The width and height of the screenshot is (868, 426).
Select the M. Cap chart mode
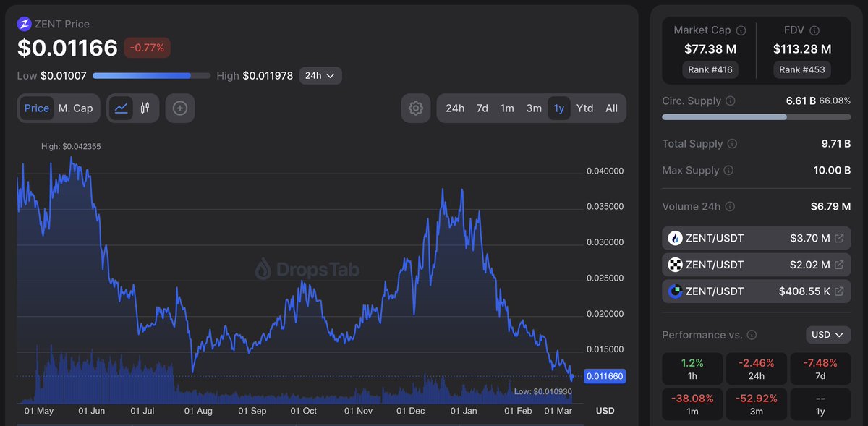tap(75, 108)
